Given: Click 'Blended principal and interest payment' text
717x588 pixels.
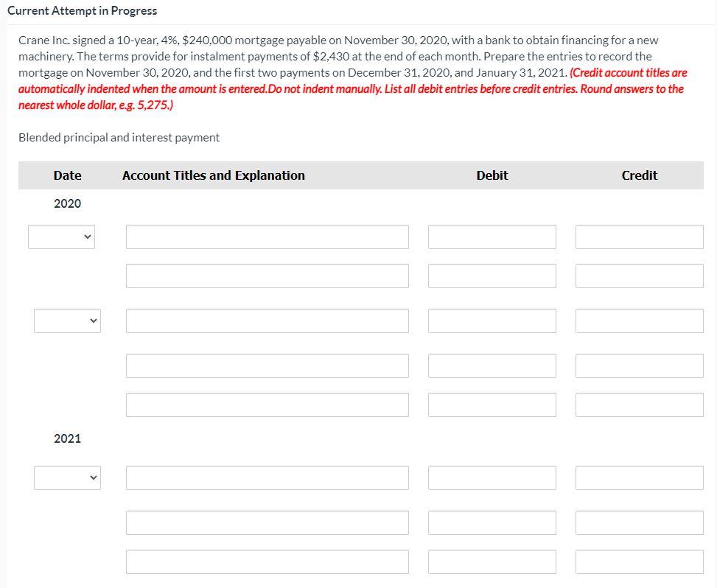Looking at the screenshot, I should [x=119, y=138].
